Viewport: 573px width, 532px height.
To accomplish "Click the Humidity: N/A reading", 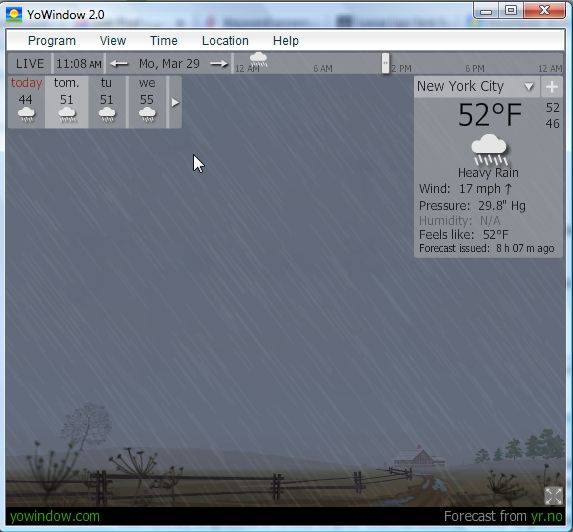I will pos(460,220).
